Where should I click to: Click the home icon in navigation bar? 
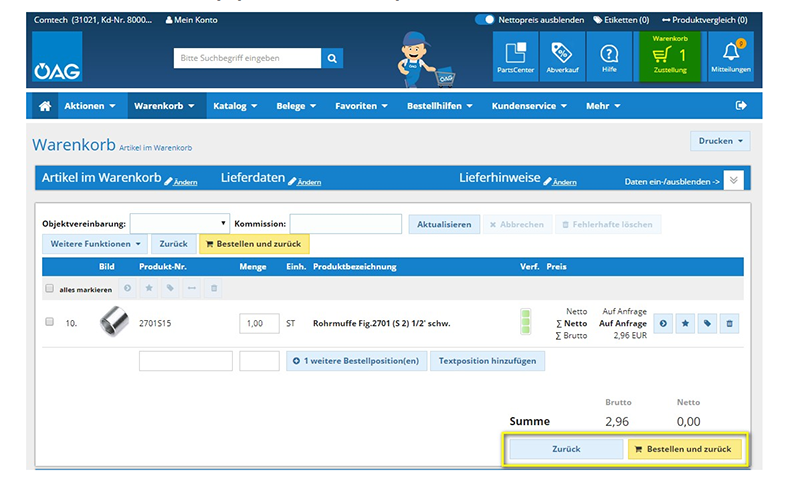44,106
